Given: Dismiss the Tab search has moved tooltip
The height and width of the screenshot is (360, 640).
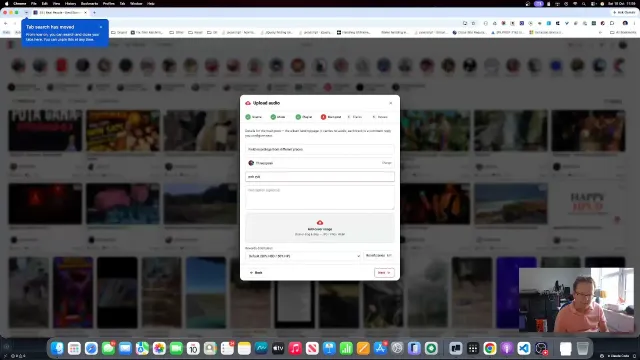Looking at the screenshot, I should click(101, 27).
